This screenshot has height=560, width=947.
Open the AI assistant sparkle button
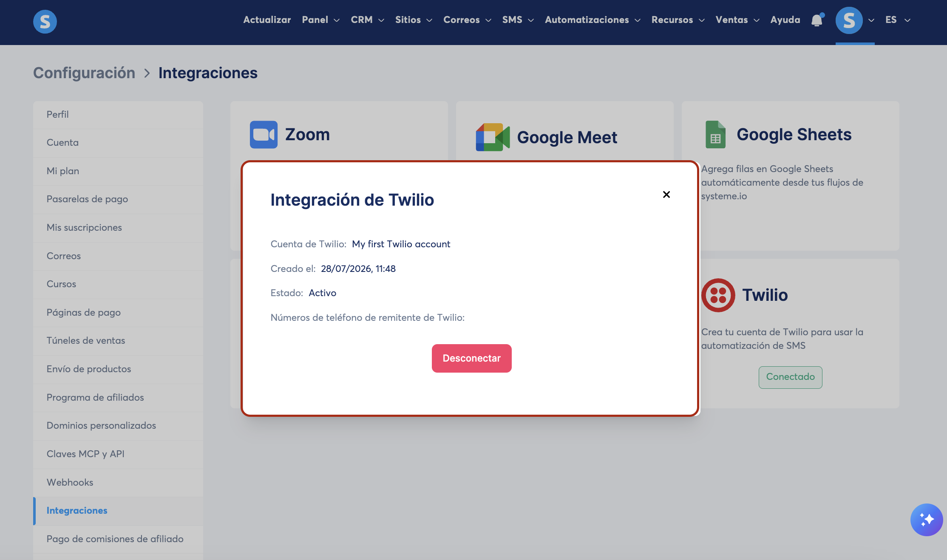coord(927,520)
